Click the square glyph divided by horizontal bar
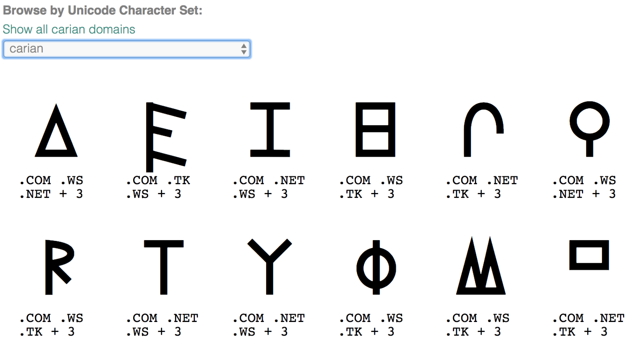Image resolution: width=644 pixels, height=357 pixels. point(376,129)
